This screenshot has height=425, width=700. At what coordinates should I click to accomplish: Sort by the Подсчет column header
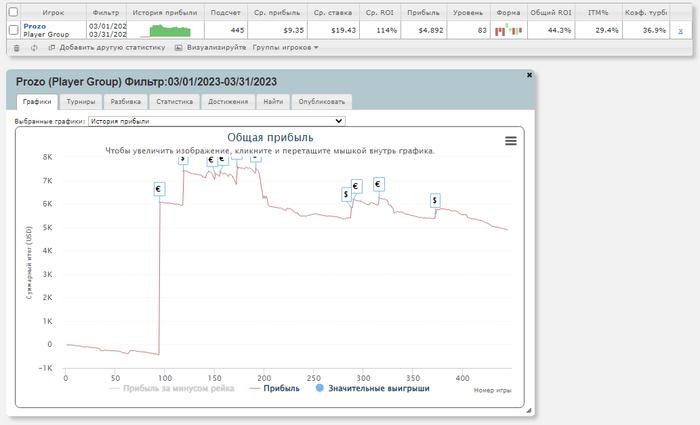click(225, 12)
